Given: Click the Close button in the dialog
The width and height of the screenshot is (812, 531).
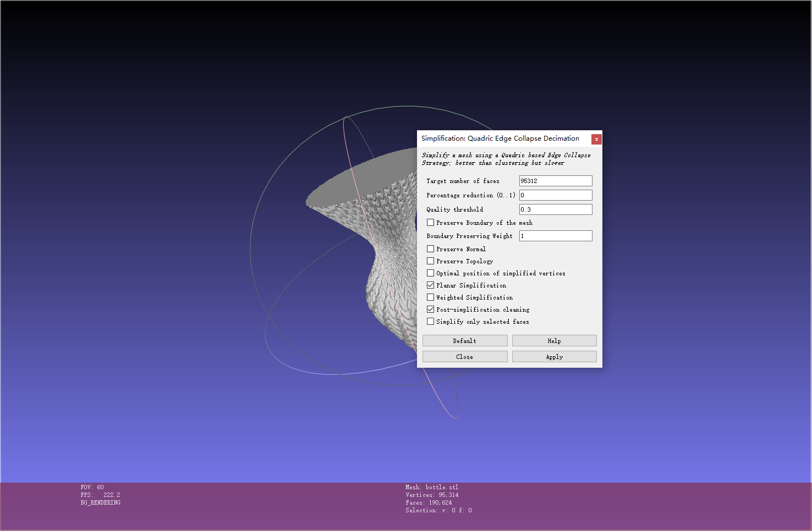Looking at the screenshot, I should pos(465,357).
